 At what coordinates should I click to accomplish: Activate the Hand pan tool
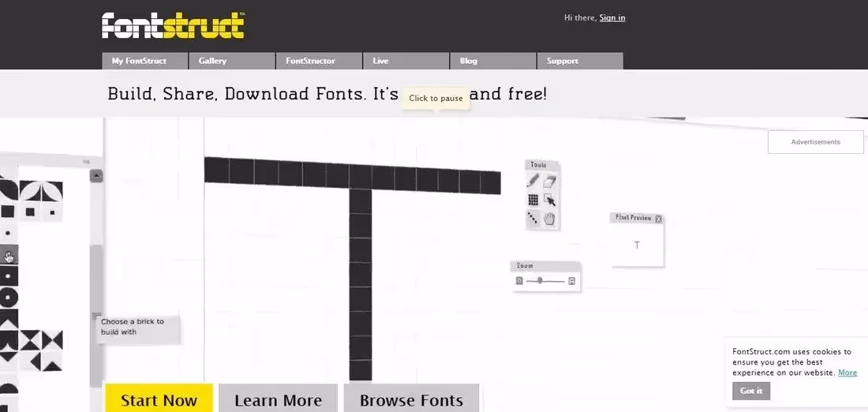pos(550,219)
